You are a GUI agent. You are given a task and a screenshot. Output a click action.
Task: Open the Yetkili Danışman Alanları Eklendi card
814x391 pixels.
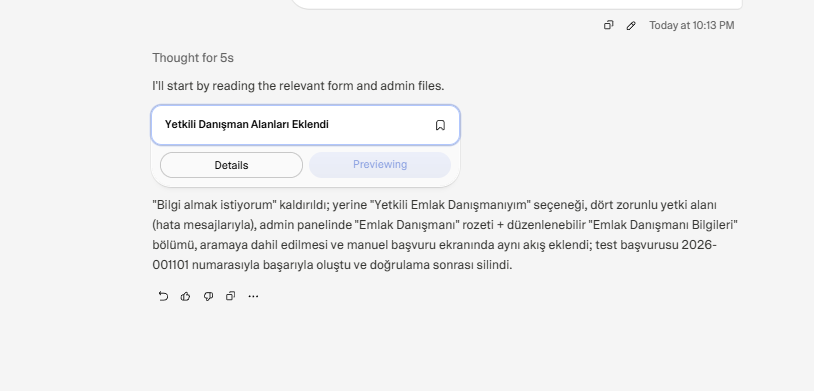305,125
